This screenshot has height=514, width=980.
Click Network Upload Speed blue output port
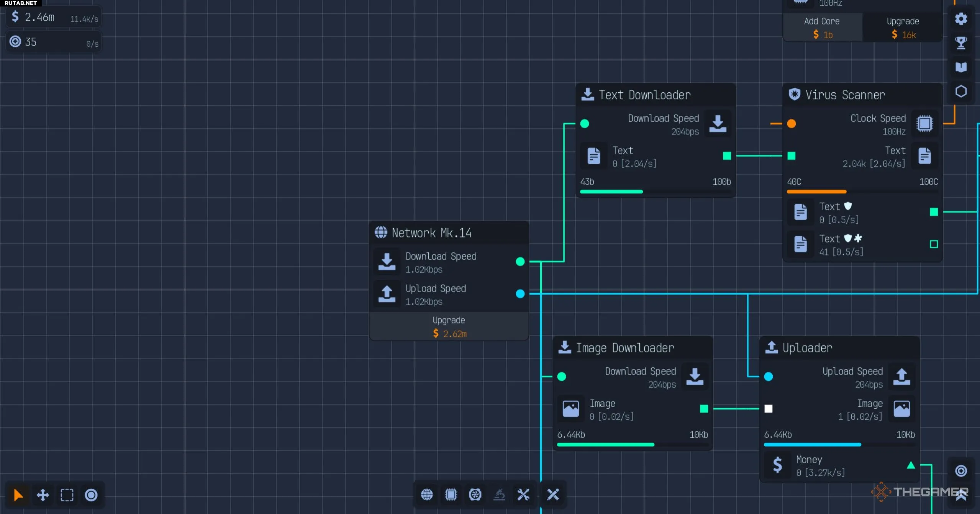click(x=520, y=294)
